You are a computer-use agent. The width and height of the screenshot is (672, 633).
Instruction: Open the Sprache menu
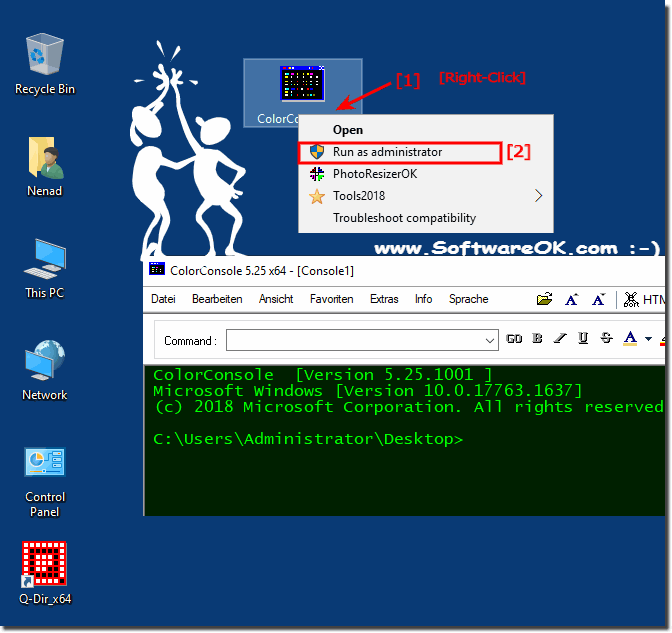[468, 299]
